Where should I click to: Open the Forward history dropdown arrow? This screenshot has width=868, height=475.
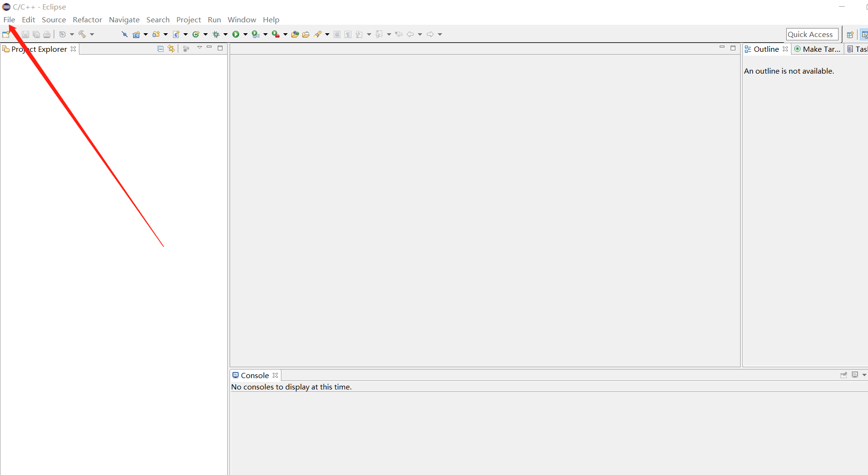click(440, 34)
